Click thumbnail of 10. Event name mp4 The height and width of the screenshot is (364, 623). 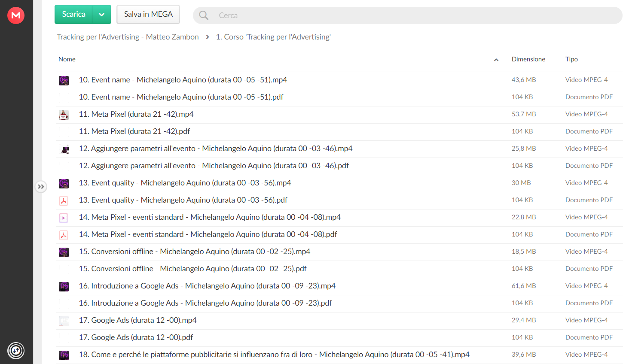click(x=64, y=80)
